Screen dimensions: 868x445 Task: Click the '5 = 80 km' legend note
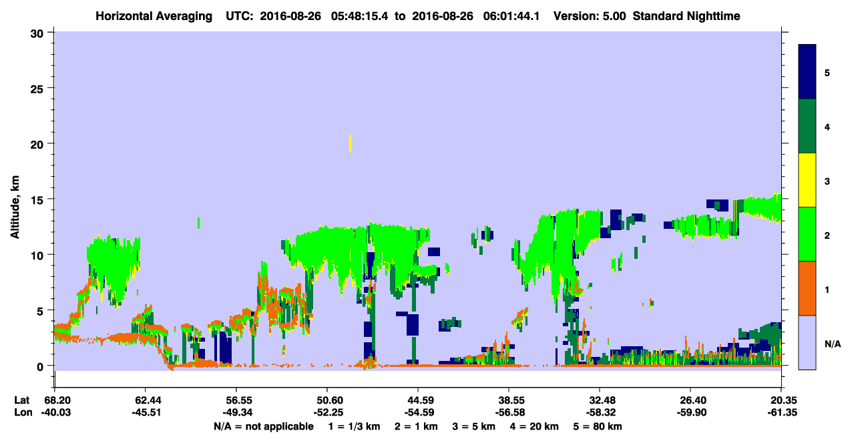pos(598,426)
